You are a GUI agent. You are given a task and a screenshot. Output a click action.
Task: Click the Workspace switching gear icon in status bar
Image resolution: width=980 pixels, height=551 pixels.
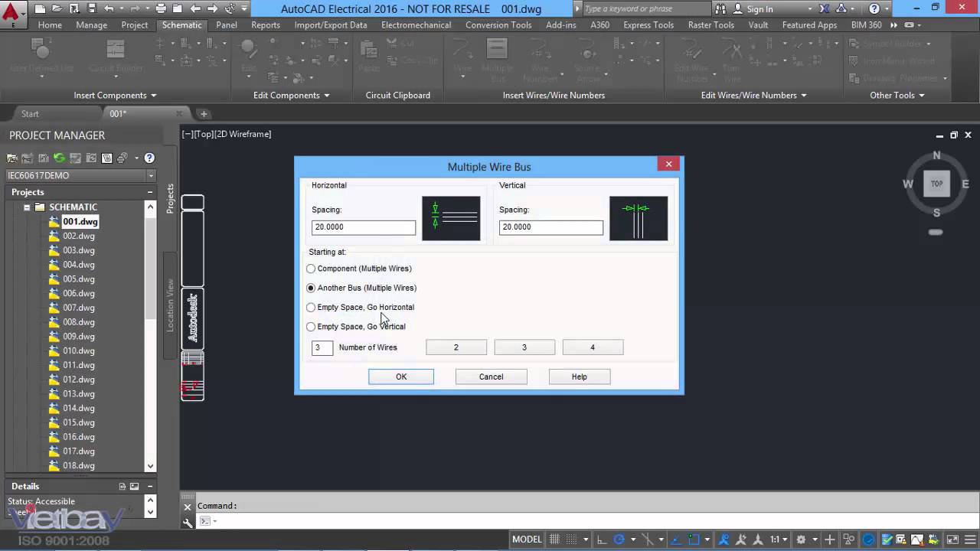801,540
